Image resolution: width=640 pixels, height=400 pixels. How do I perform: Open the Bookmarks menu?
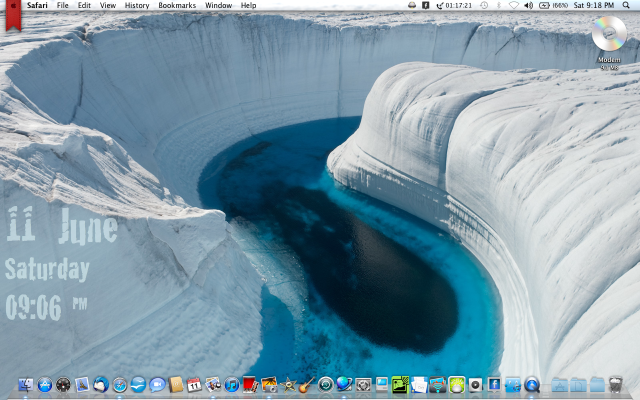coord(177,5)
